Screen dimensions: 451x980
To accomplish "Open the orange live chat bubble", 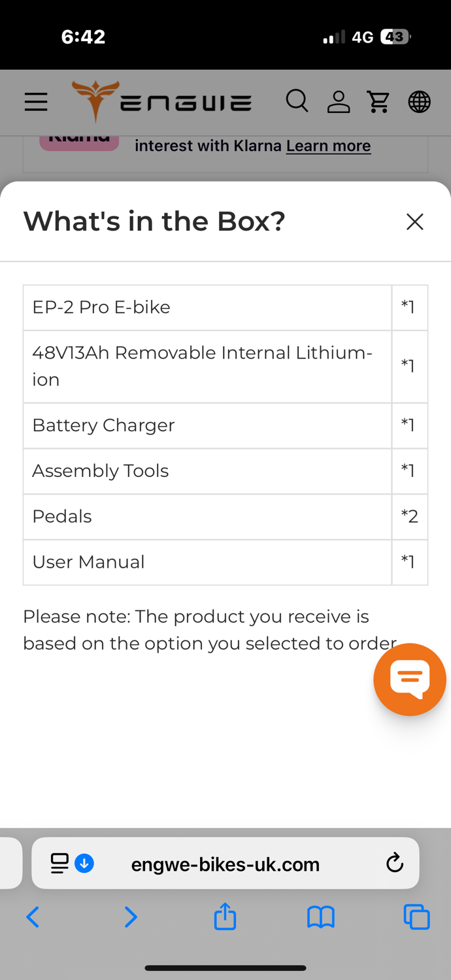I will (x=410, y=679).
